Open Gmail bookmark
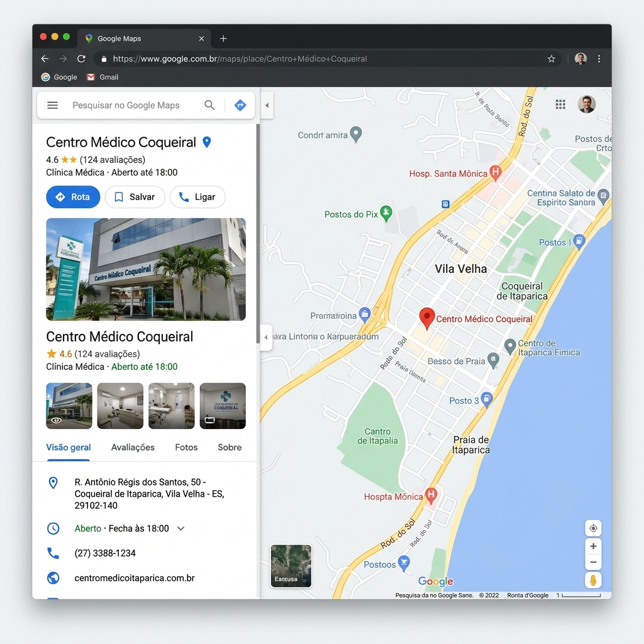Screen dimensions: 644x644 point(103,77)
